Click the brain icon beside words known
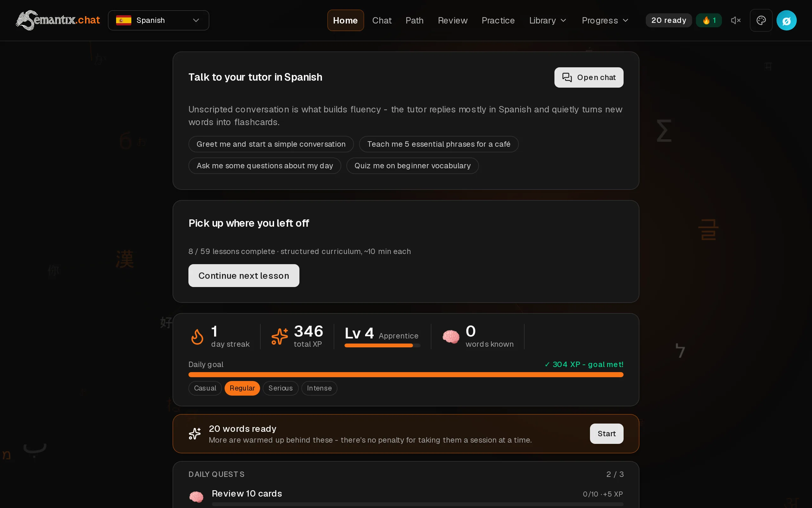812x508 pixels. [x=451, y=336]
